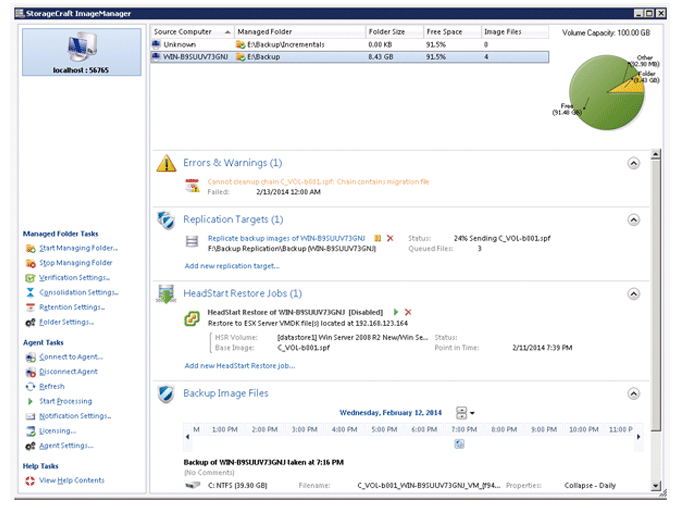Collapse the Backup Image Files section
This screenshot has width=673, height=508.
point(634,394)
